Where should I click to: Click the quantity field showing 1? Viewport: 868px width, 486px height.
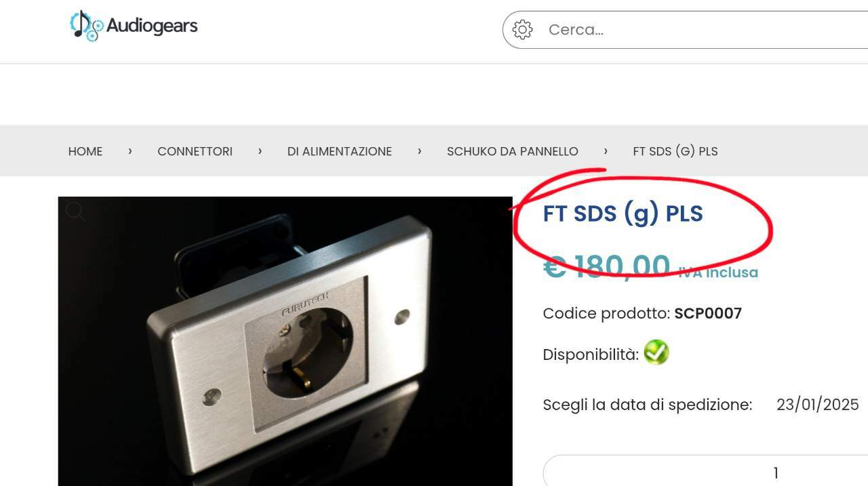pos(705,471)
